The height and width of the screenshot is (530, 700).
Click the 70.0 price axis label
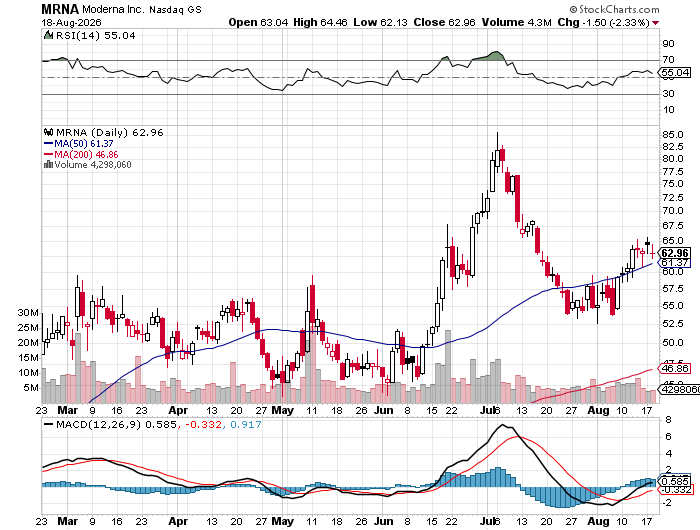[x=673, y=210]
